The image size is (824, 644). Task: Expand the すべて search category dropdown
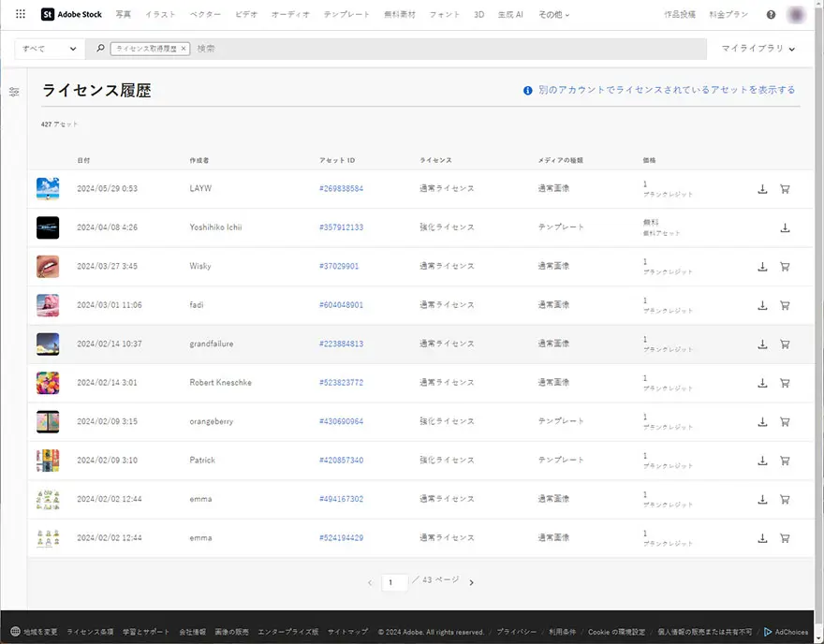[x=50, y=49]
